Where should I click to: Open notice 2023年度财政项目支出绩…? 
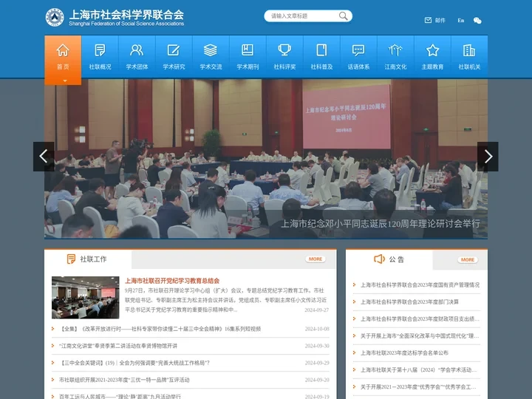point(420,319)
